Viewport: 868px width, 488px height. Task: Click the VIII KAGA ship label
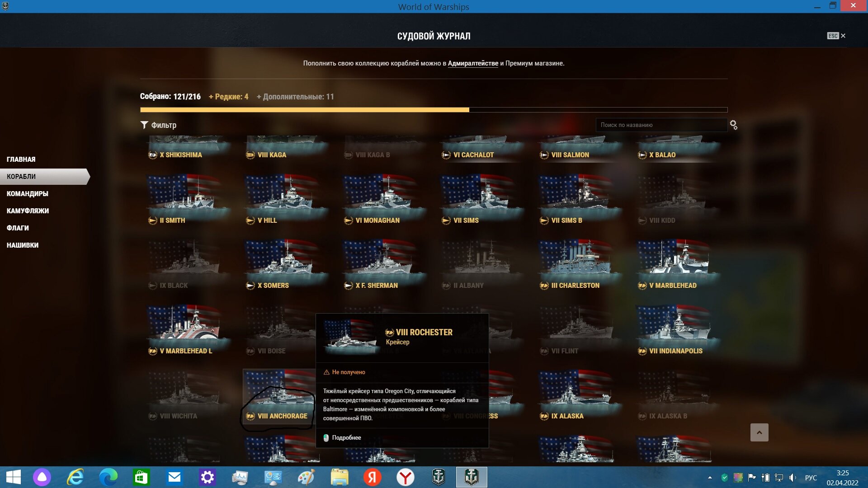click(272, 155)
